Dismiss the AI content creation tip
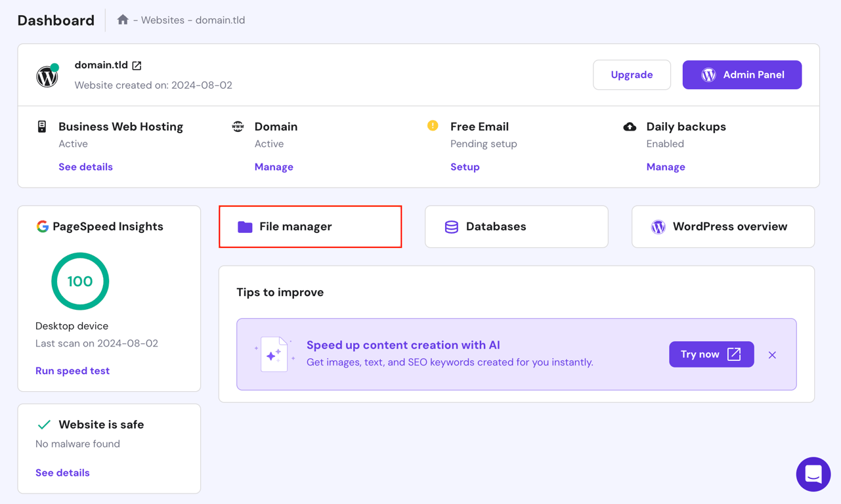Viewport: 841px width, 504px height. pyautogui.click(x=772, y=354)
